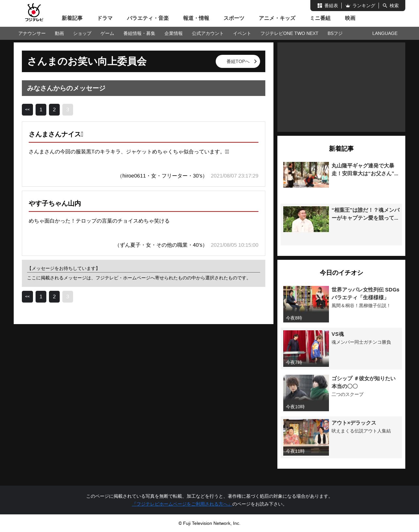
Task: Open アウト×デラックス thumbnail 今夜11時
Action: click(306, 437)
